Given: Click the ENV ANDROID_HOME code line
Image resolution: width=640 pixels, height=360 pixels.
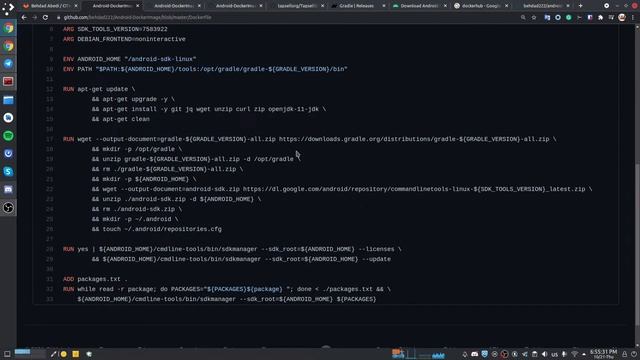Looking at the screenshot, I should click(x=129, y=59).
